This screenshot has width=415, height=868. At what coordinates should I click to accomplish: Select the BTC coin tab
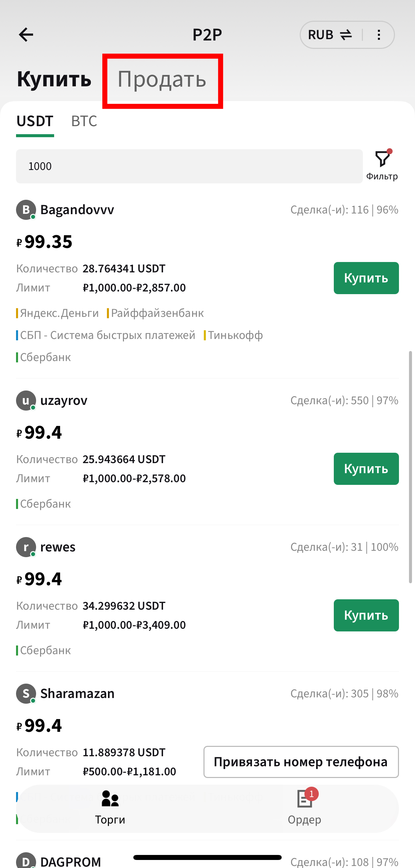84,121
